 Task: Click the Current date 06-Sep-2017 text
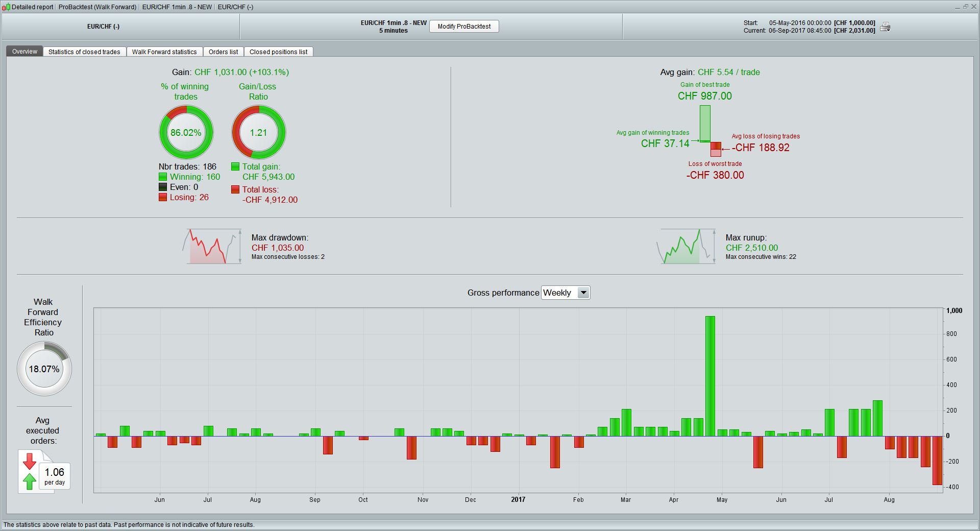[x=800, y=31]
